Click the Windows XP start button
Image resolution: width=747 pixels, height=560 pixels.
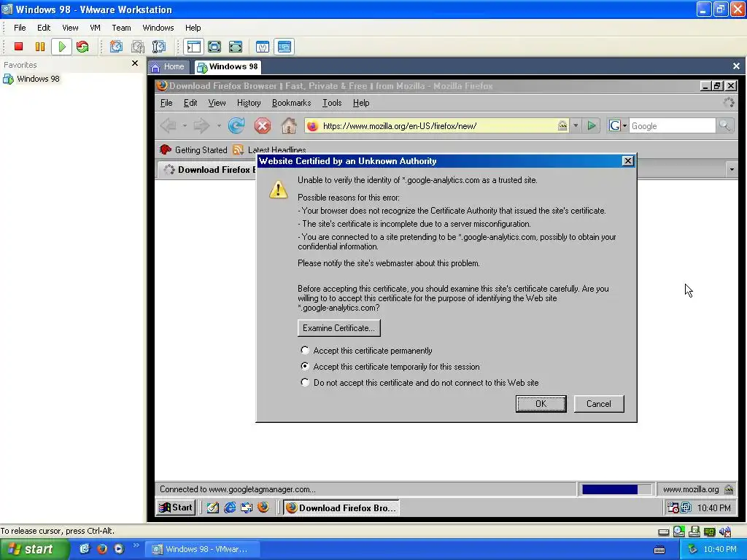click(x=34, y=549)
